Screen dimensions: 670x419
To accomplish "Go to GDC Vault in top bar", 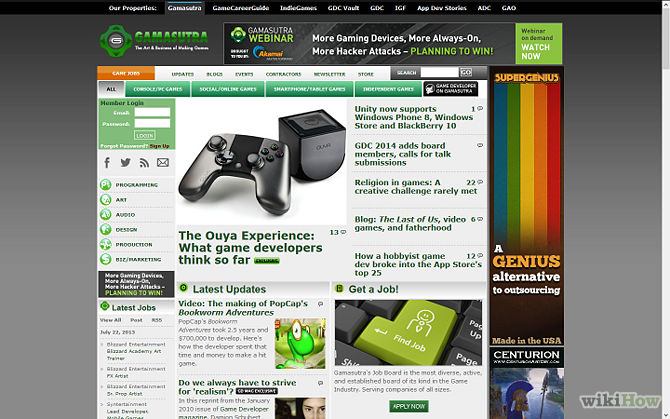I will 343,8.
